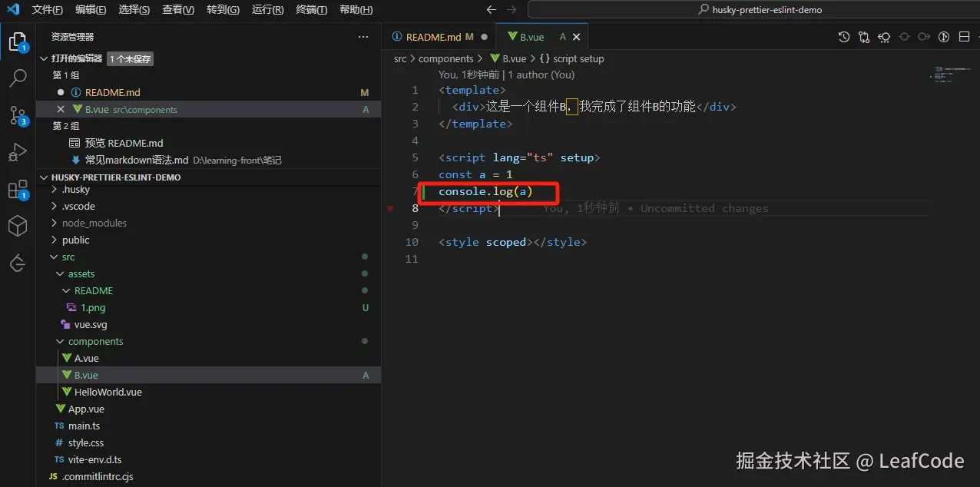Open the Search view in activity bar
Image resolution: width=980 pixels, height=487 pixels.
pos(17,78)
